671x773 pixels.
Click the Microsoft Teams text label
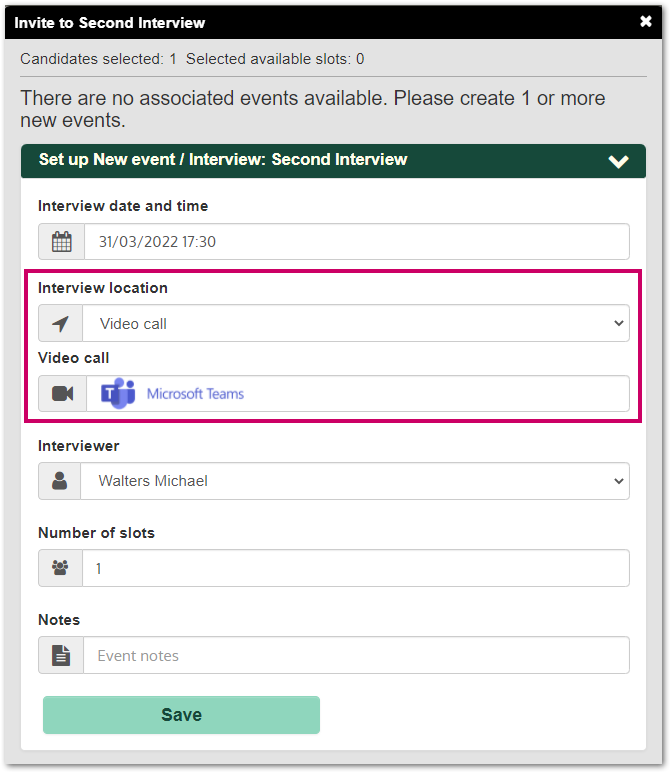pyautogui.click(x=195, y=394)
